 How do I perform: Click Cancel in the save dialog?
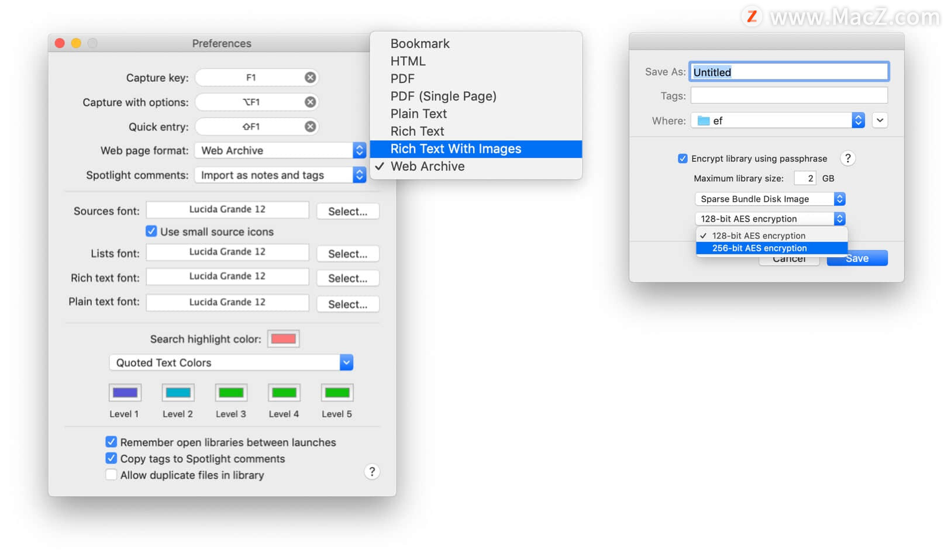click(x=789, y=260)
